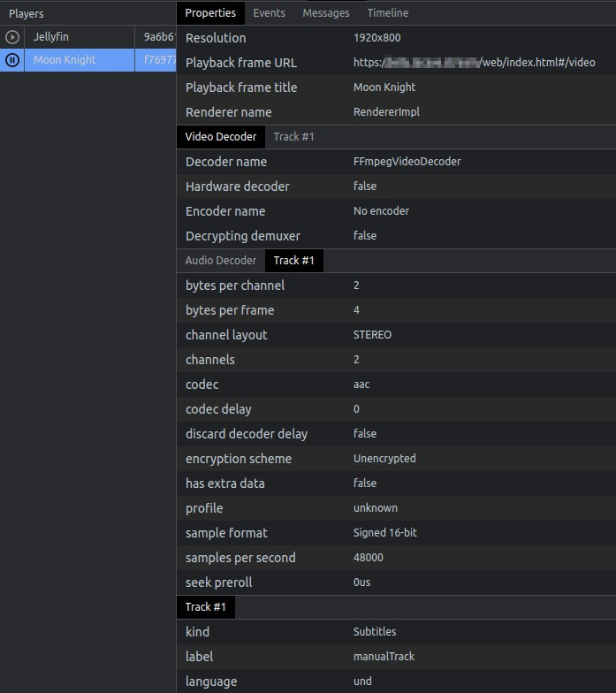Click the Moon Knight playback frame title value

(384, 88)
